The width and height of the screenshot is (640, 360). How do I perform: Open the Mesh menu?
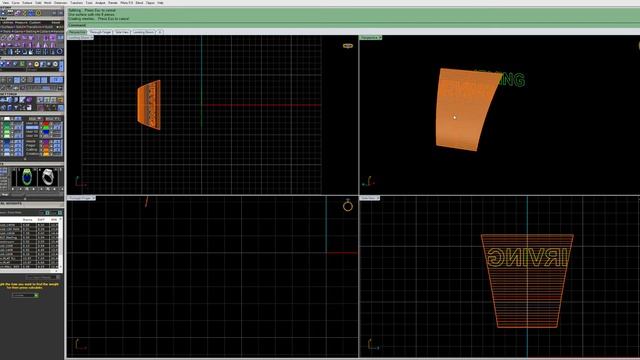47,2
